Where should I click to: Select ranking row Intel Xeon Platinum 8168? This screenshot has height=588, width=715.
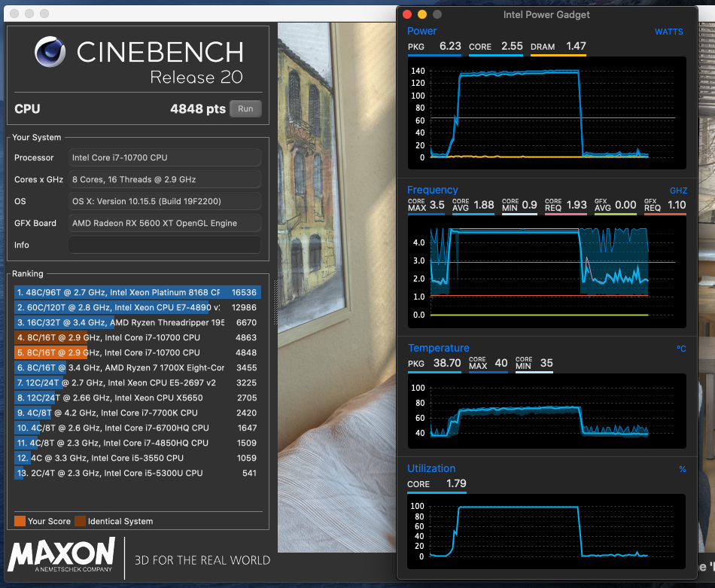(x=137, y=292)
